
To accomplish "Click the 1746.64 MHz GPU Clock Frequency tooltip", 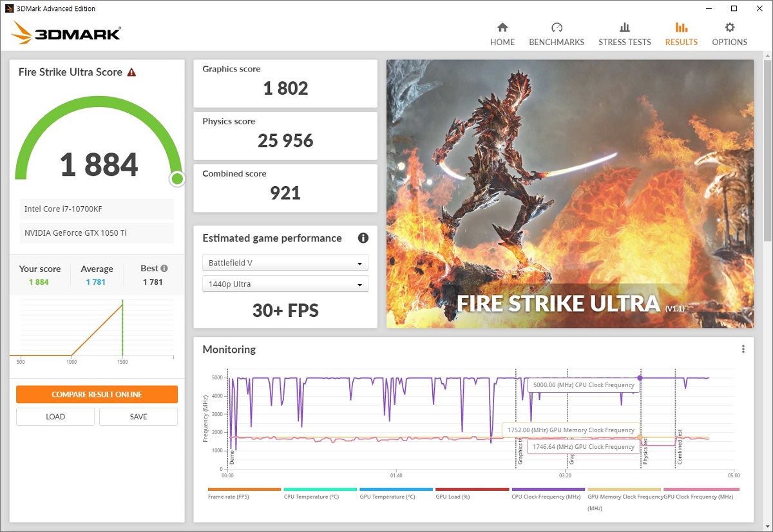I will (583, 447).
